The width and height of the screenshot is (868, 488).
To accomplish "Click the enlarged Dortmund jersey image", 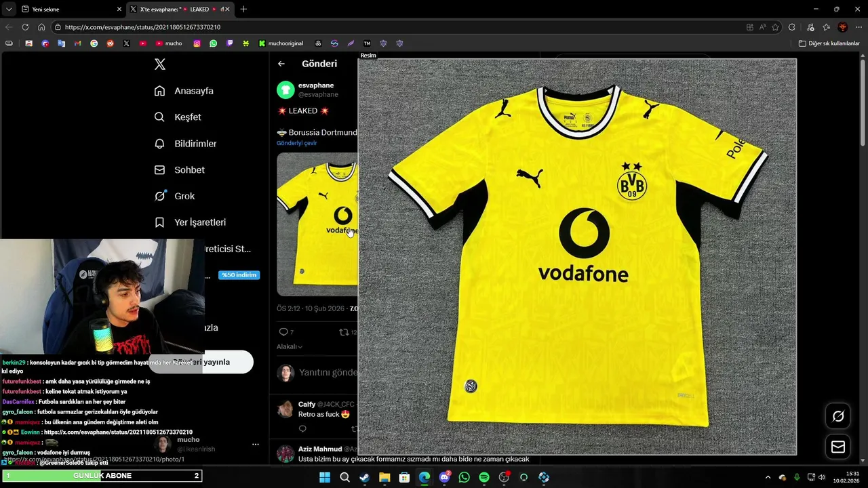I will pyautogui.click(x=577, y=256).
